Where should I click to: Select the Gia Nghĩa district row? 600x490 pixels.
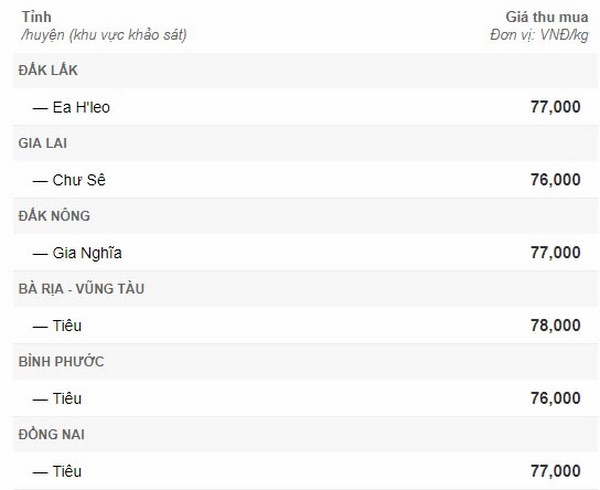[x=307, y=252]
